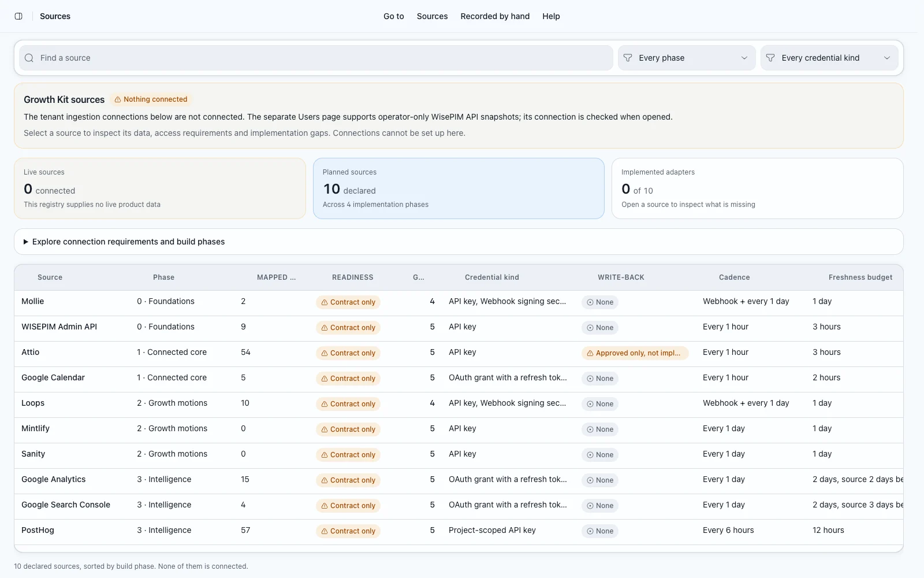Select the Implemented adapters card
924x578 pixels.
(x=758, y=188)
